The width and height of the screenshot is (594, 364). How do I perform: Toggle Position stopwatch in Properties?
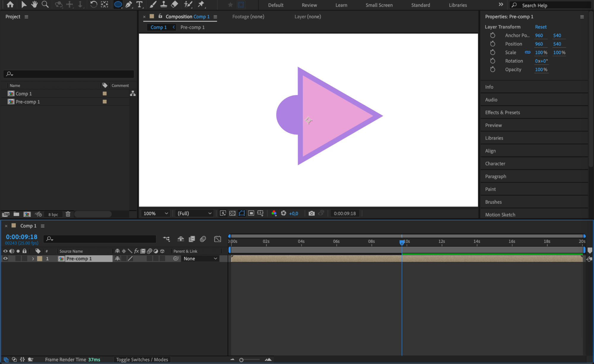(492, 44)
